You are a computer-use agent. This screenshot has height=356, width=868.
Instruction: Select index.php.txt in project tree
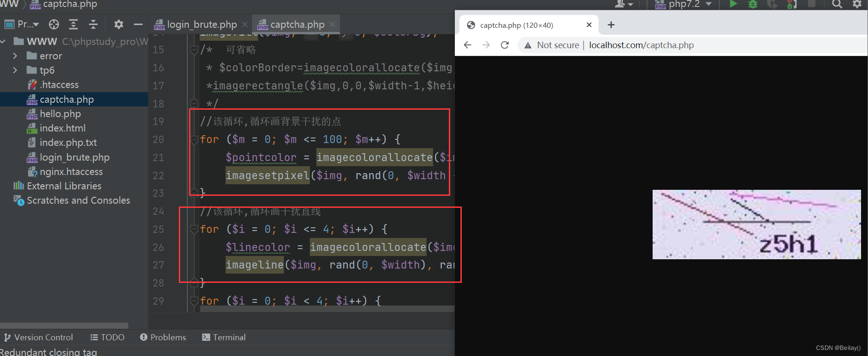pos(62,143)
